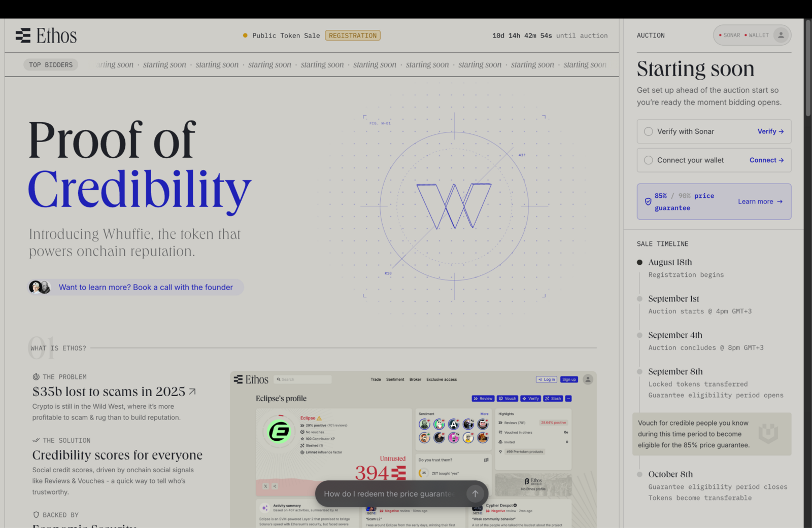Open the account avatar beside the WALLET status

click(x=781, y=35)
